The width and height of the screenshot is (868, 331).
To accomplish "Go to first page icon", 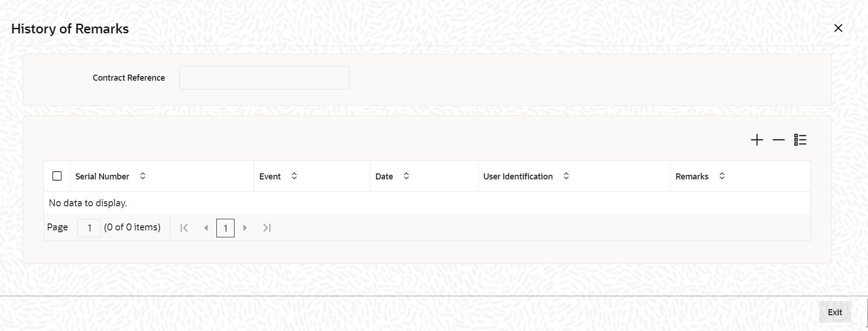I will tap(184, 228).
